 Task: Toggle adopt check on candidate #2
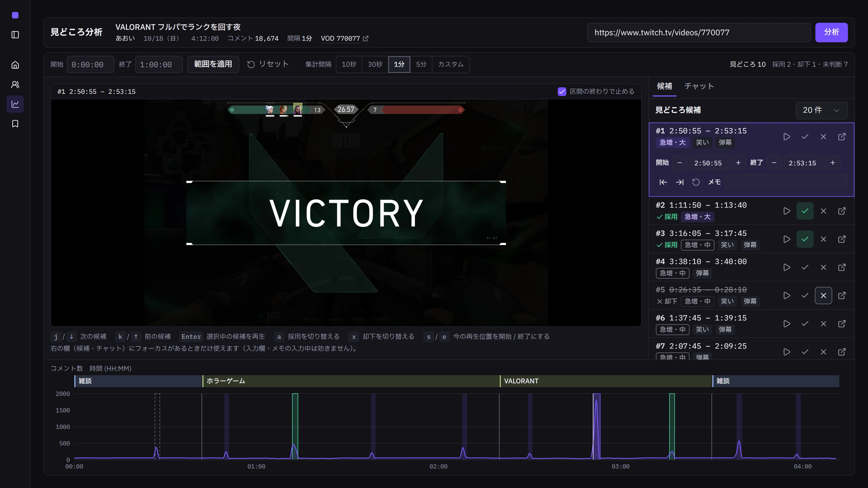click(805, 211)
